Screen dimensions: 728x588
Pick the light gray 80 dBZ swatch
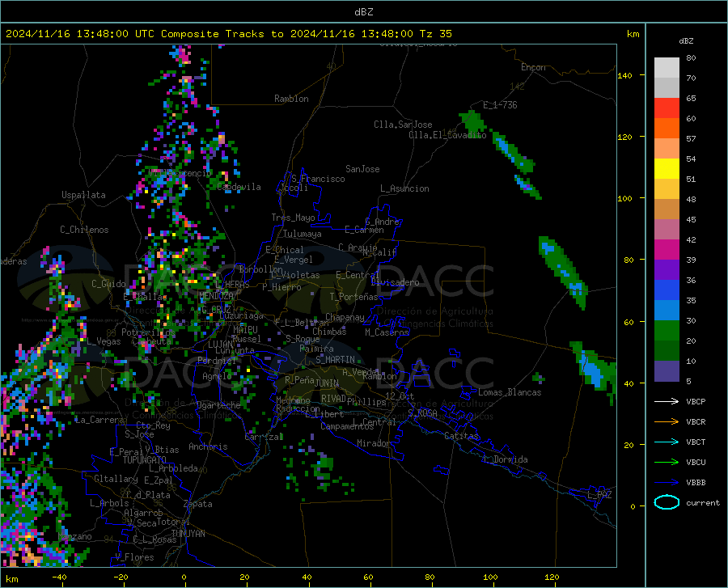coord(667,67)
